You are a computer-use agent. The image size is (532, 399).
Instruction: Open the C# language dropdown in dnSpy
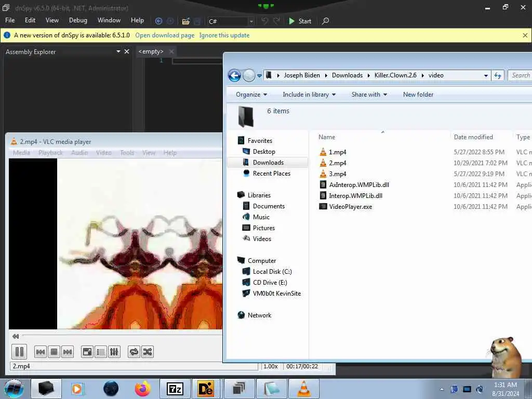coord(251,21)
